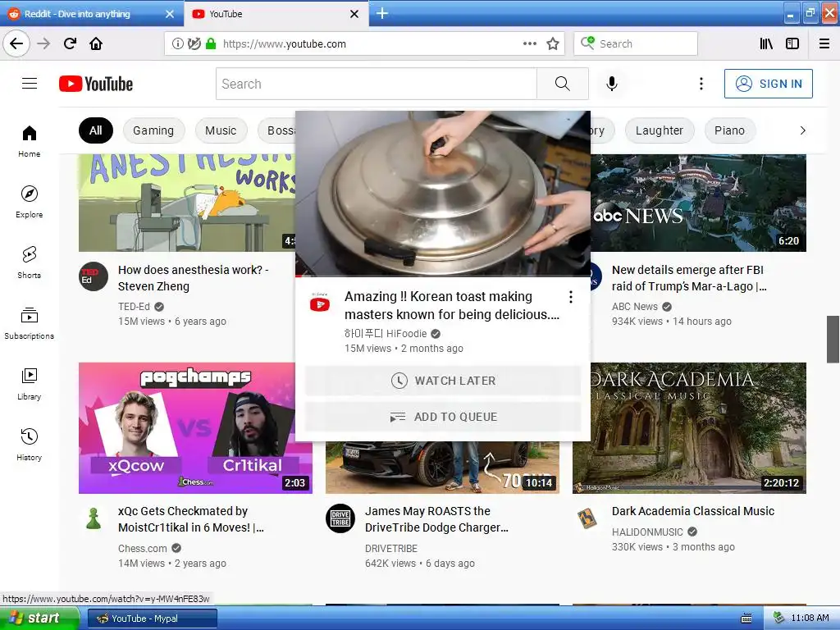The width and height of the screenshot is (840, 630).
Task: Open page actions three-dot menu in address bar
Action: [x=529, y=43]
